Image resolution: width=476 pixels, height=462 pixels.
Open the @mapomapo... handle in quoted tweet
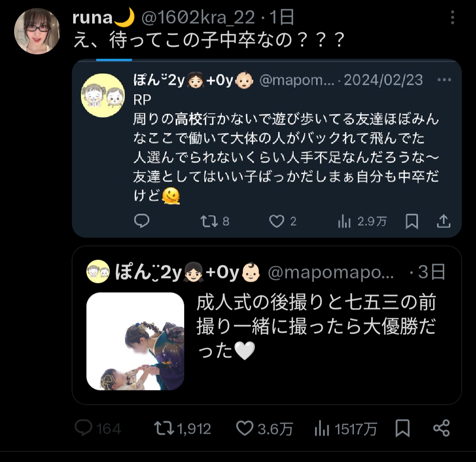point(331,272)
